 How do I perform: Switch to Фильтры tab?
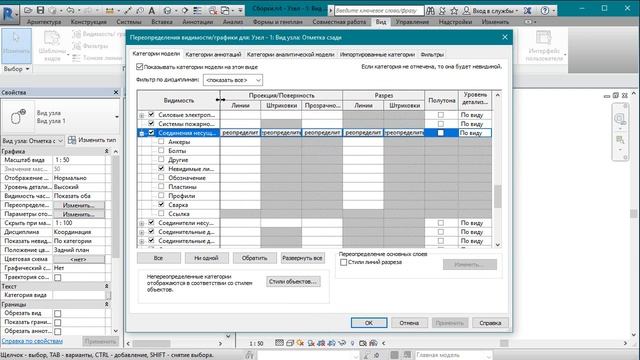click(x=432, y=54)
